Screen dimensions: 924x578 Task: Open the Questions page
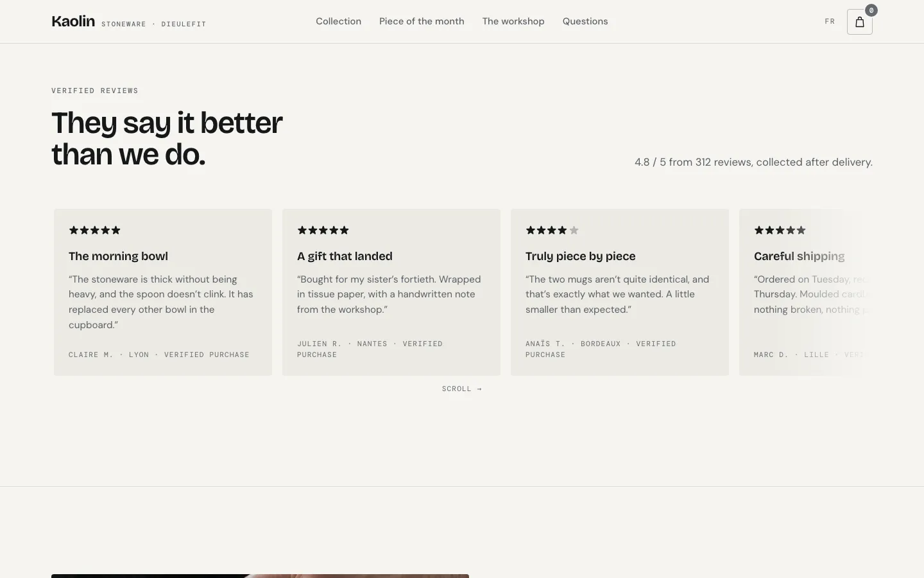[585, 21]
